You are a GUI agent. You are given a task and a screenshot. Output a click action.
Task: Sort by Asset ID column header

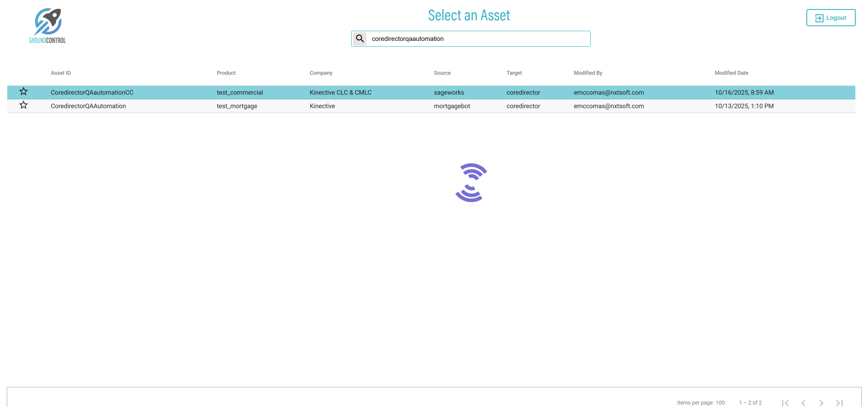(61, 73)
